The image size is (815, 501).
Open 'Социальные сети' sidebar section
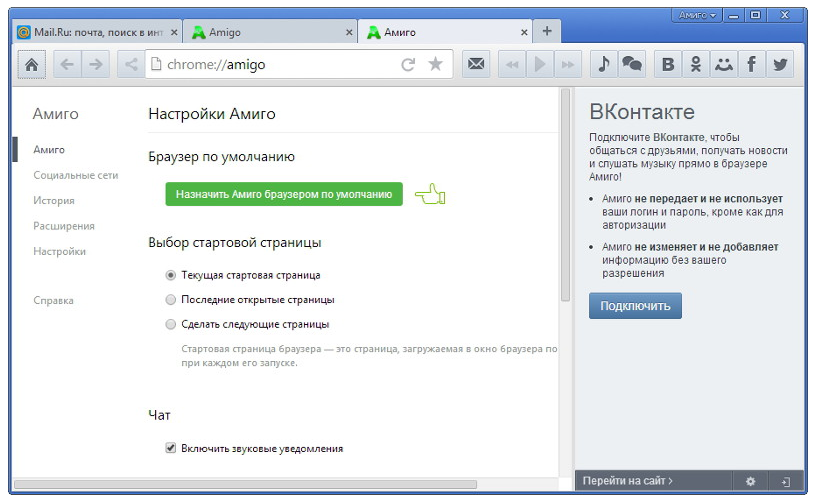coord(76,175)
